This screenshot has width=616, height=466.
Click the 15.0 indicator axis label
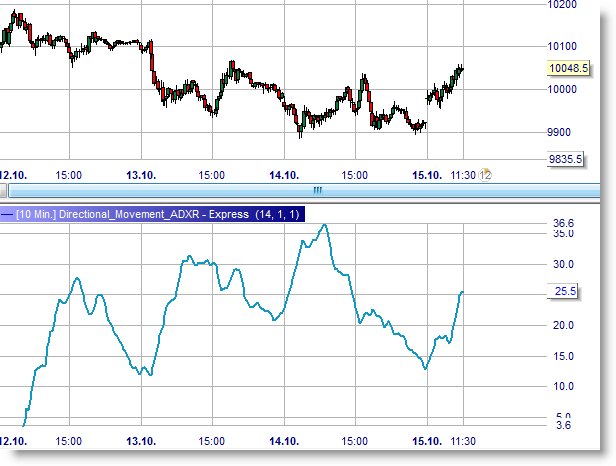coord(563,356)
